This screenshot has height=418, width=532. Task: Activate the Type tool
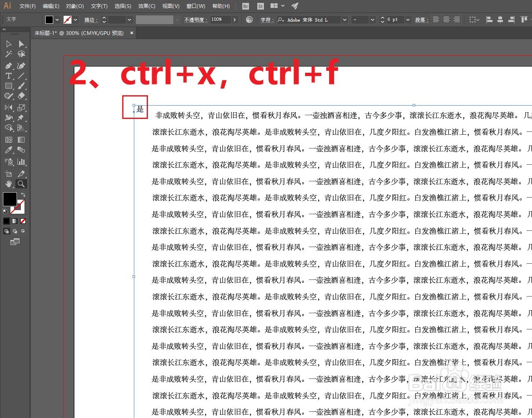8,76
